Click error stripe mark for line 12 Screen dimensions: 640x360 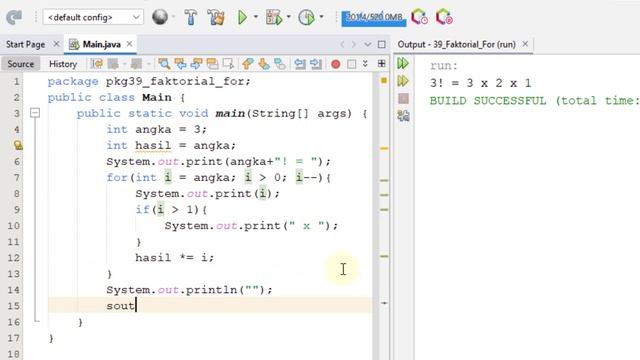point(384,256)
